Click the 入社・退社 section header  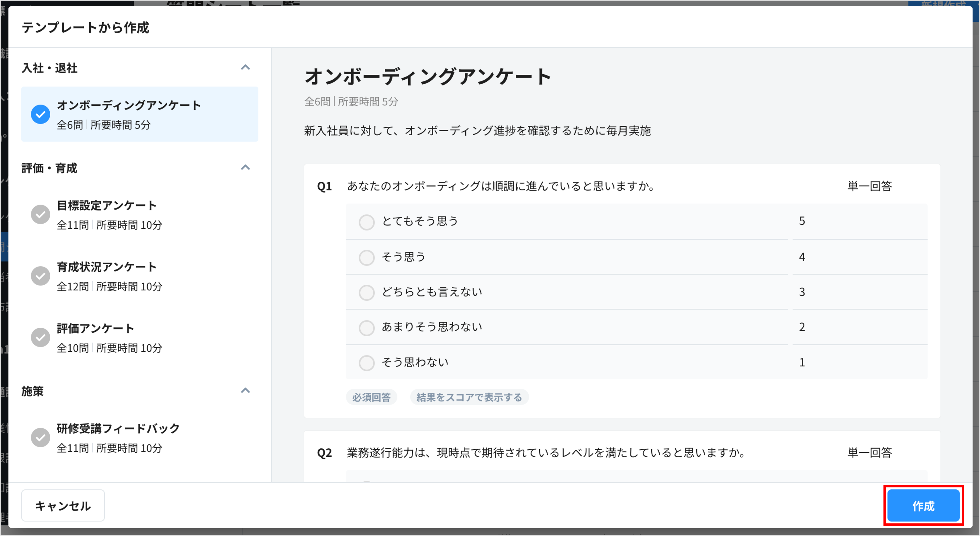pyautogui.click(x=49, y=68)
